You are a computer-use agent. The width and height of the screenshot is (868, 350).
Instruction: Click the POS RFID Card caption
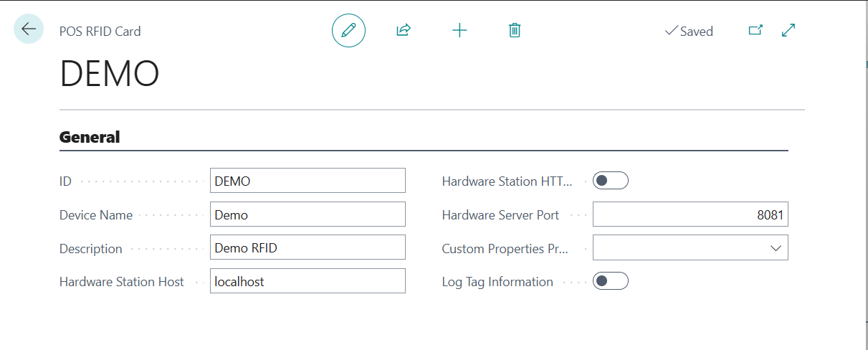(100, 32)
